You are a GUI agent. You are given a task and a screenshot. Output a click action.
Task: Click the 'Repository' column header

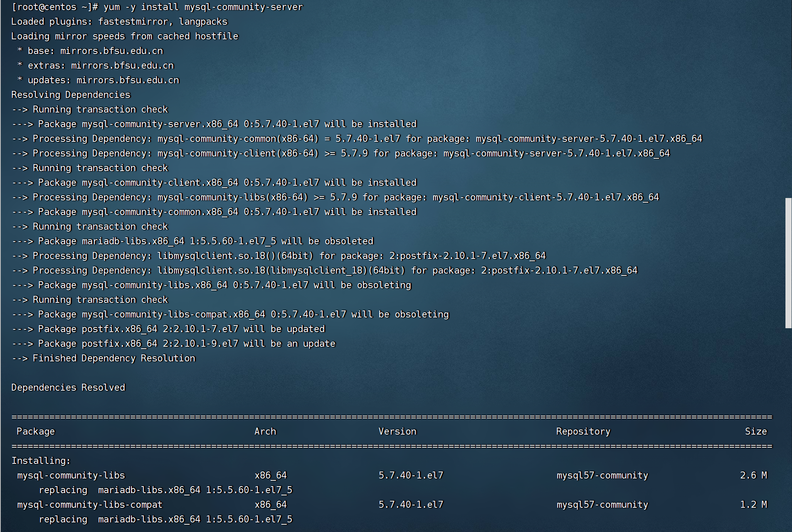pyautogui.click(x=583, y=431)
